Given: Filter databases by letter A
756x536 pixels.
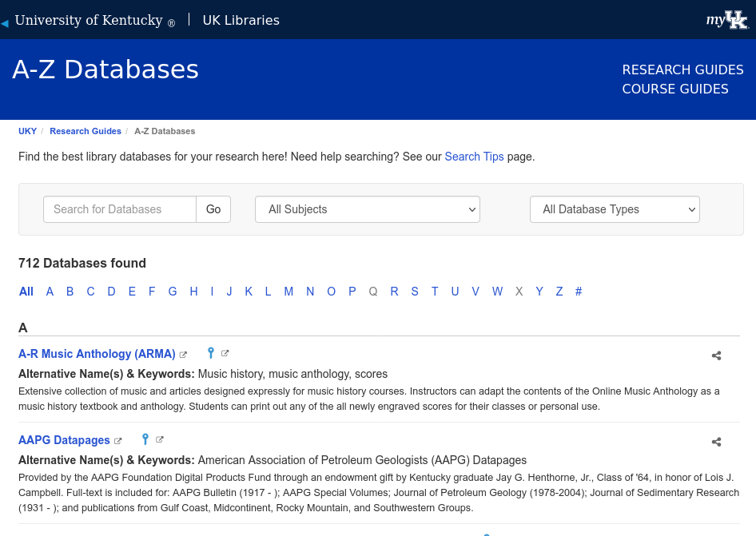Looking at the screenshot, I should 50,292.
